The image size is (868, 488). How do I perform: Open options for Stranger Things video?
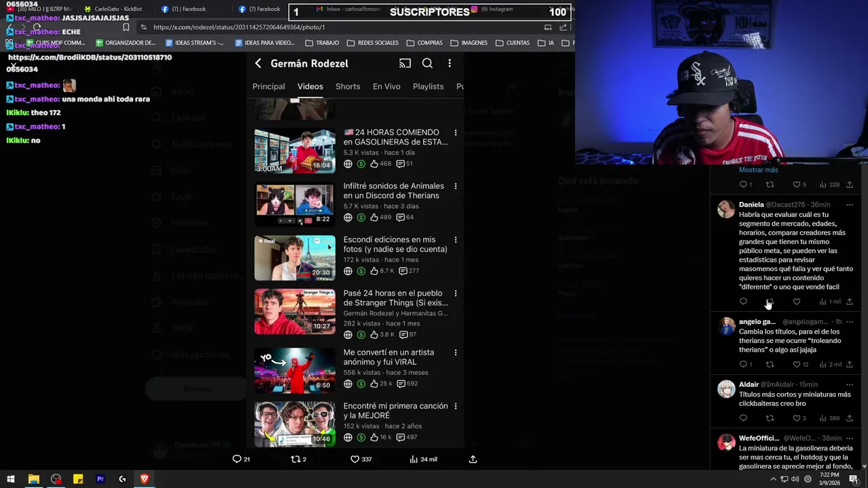pos(456,293)
